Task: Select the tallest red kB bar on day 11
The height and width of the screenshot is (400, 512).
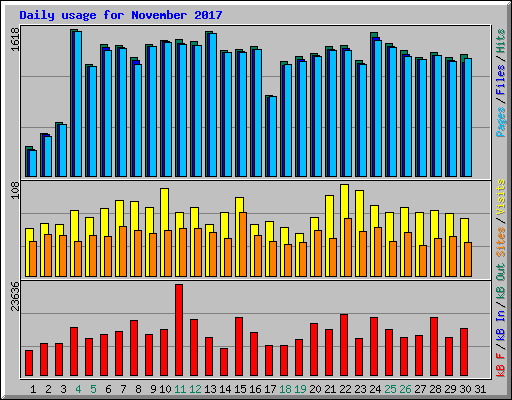Action: click(x=179, y=330)
